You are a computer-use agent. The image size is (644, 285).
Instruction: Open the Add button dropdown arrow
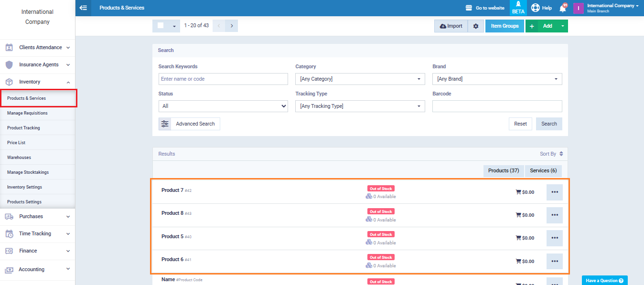click(x=562, y=26)
